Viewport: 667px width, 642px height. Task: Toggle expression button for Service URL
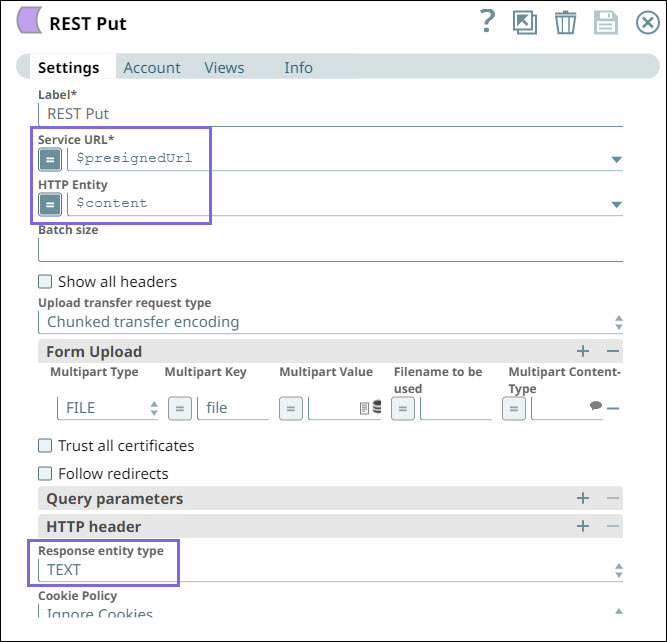[x=50, y=158]
